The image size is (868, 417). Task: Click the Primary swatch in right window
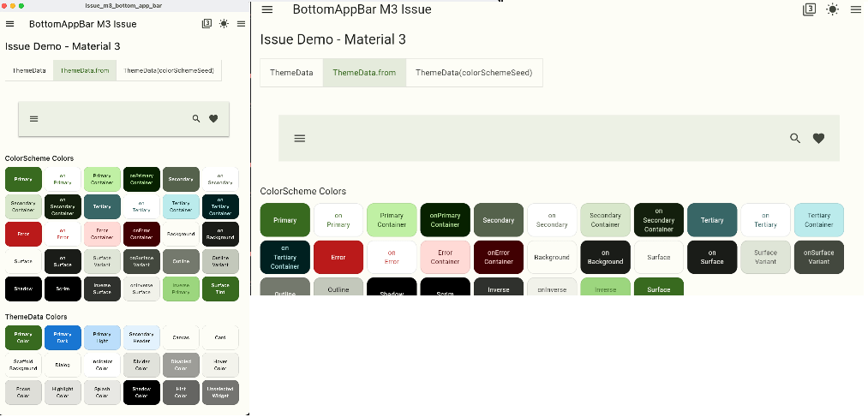(x=285, y=220)
